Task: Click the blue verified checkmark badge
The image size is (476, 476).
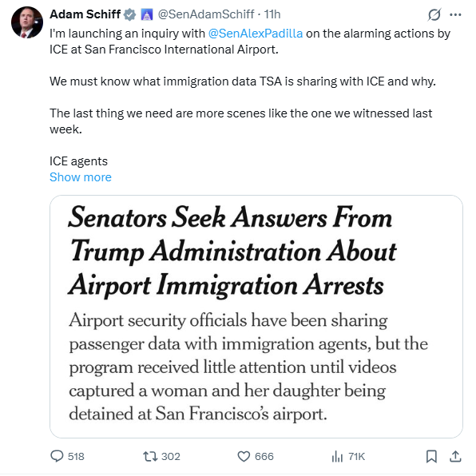Action: pos(130,14)
